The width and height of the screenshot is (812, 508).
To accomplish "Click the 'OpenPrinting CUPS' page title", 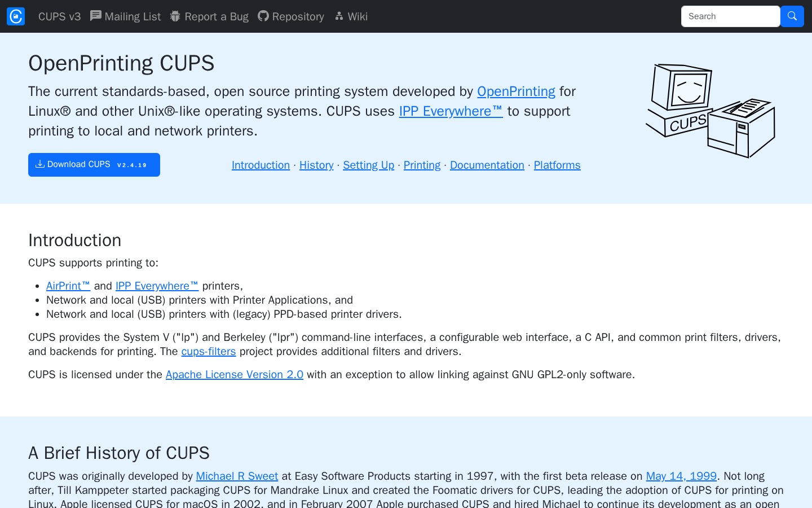I will (121, 63).
